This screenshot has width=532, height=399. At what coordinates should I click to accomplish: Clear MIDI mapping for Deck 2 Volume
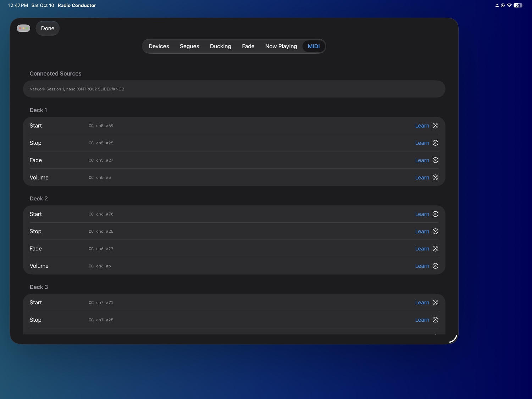(x=436, y=266)
